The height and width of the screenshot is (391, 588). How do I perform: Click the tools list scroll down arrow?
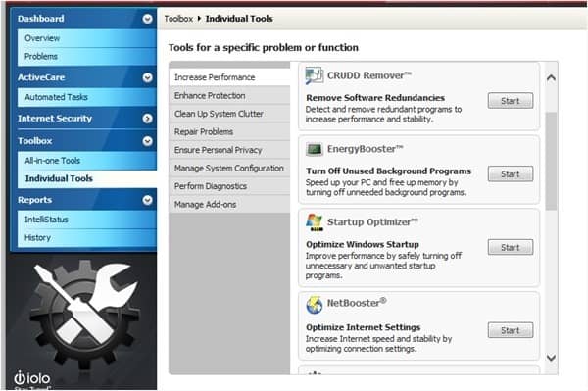click(551, 358)
